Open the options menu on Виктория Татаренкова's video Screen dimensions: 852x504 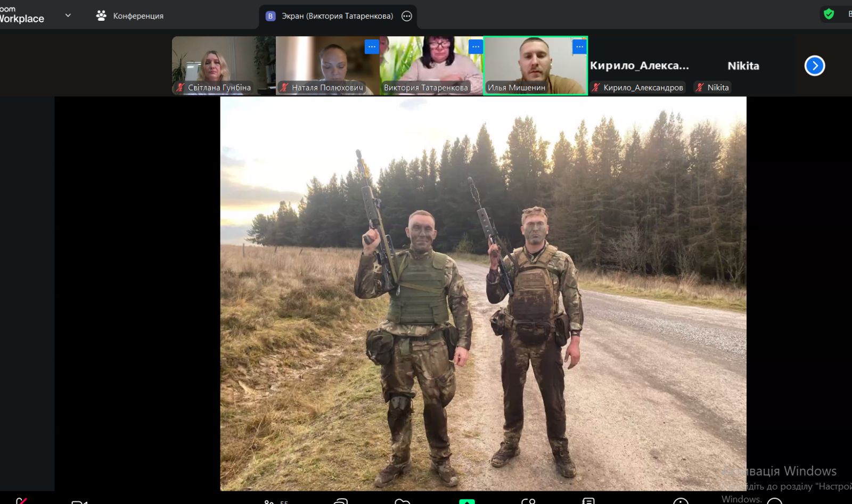tap(476, 47)
